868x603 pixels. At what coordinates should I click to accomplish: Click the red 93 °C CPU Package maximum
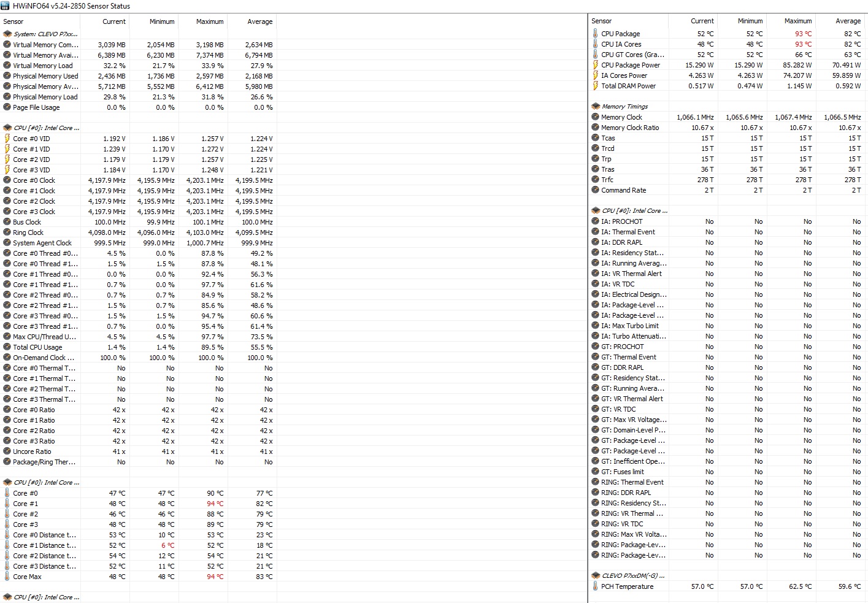pyautogui.click(x=803, y=33)
